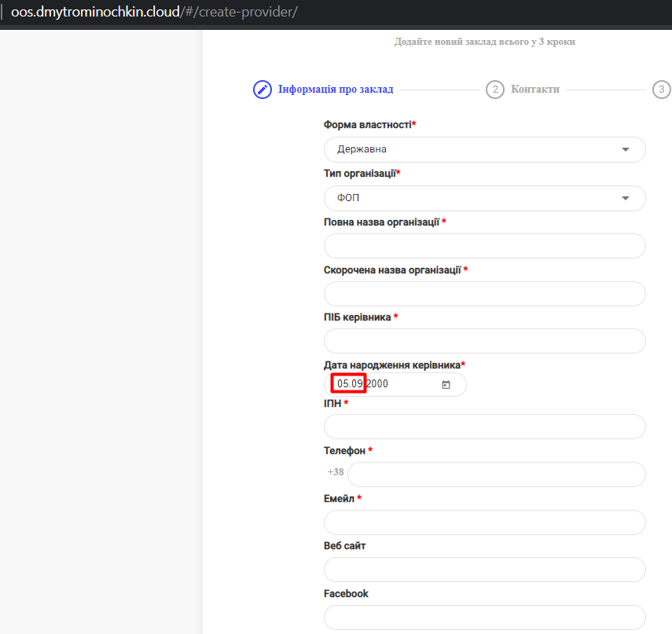This screenshot has width=672, height=634.
Task: Open the calendar picker icon in birth date field
Action: [446, 385]
